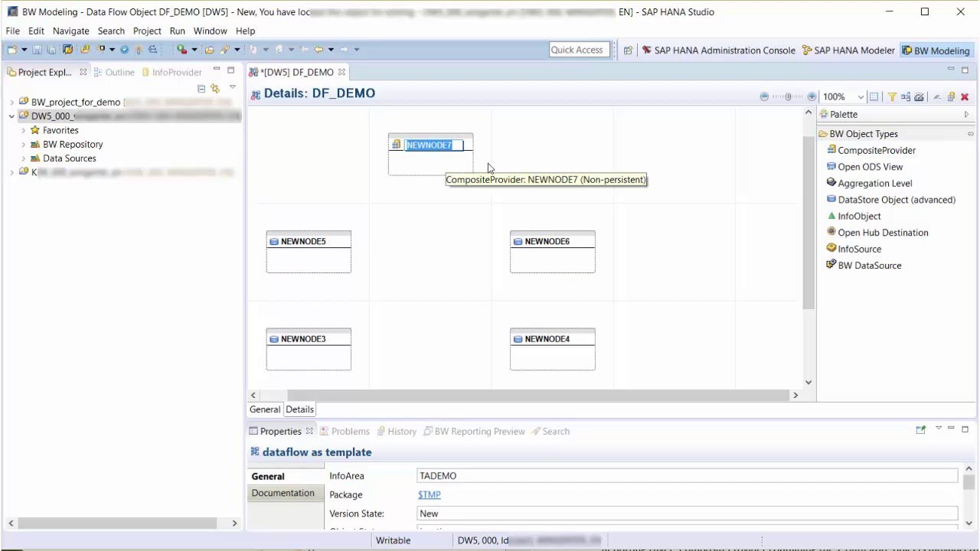Screen dimensions: 980x551
Task: Click the Save All toolbar icon
Action: point(51,50)
